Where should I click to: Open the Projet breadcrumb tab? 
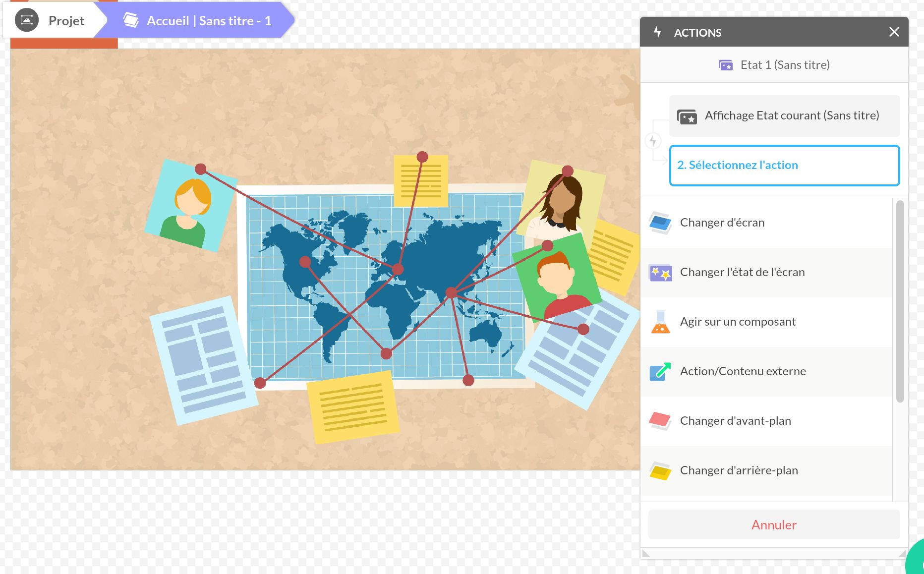tap(66, 21)
